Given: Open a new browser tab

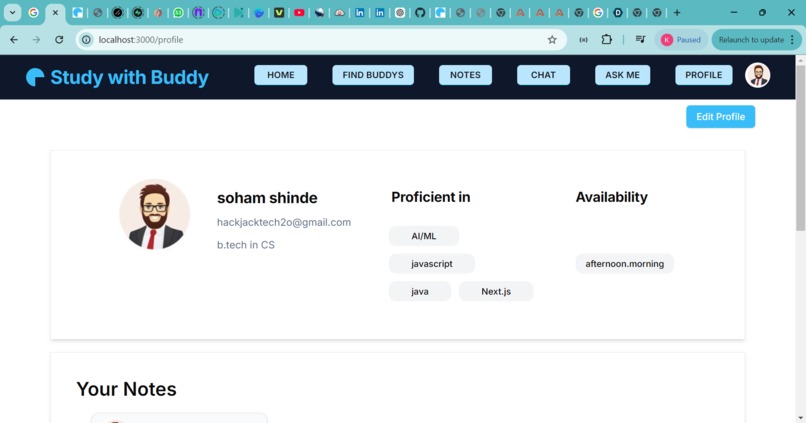Looking at the screenshot, I should click(677, 13).
